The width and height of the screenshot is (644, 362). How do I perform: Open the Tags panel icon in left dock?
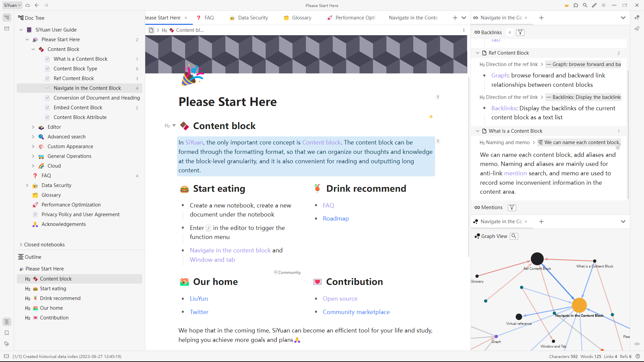tap(7, 344)
